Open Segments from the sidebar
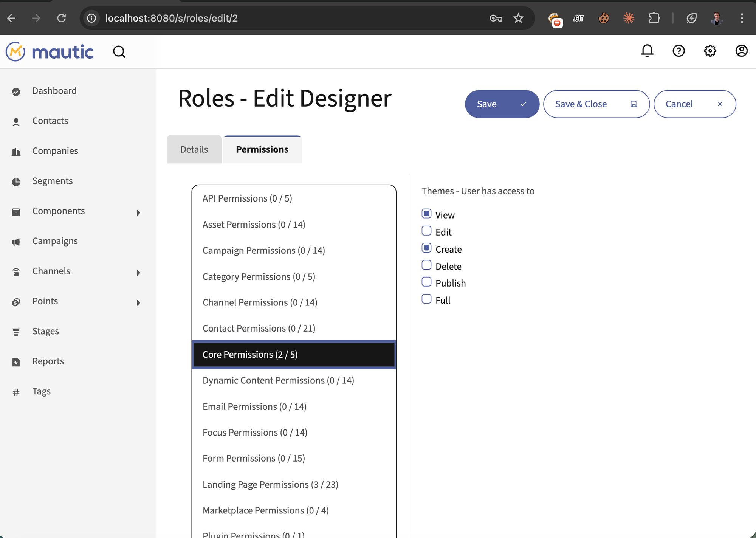 click(x=53, y=181)
